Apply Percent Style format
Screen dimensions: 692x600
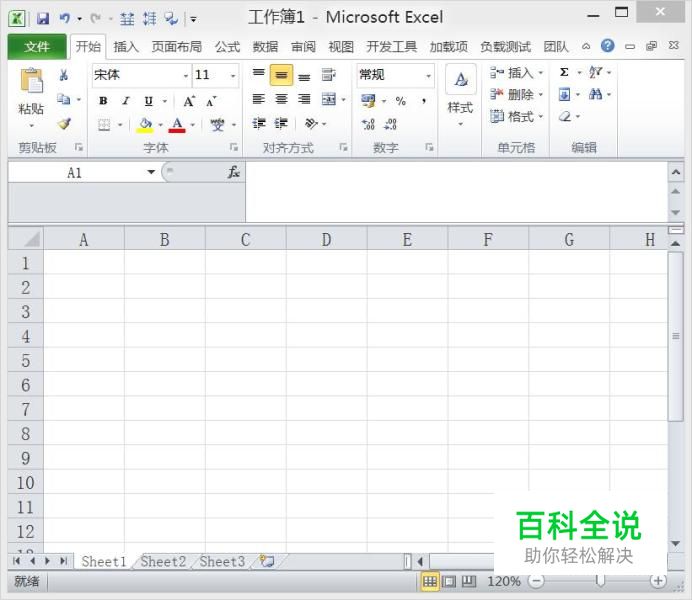[400, 101]
